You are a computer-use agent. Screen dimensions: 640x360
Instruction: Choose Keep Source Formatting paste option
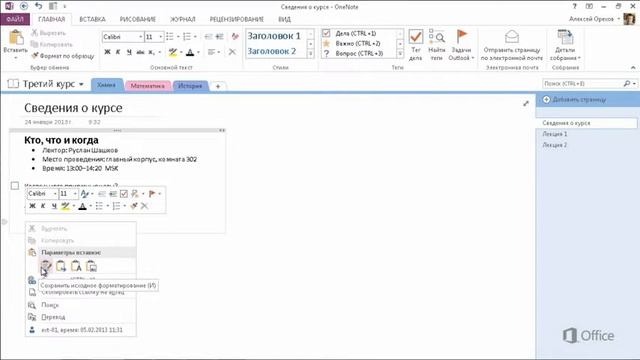tap(46, 267)
